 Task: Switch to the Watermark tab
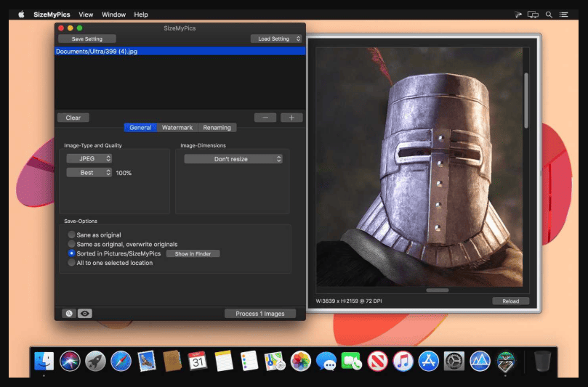pos(177,127)
